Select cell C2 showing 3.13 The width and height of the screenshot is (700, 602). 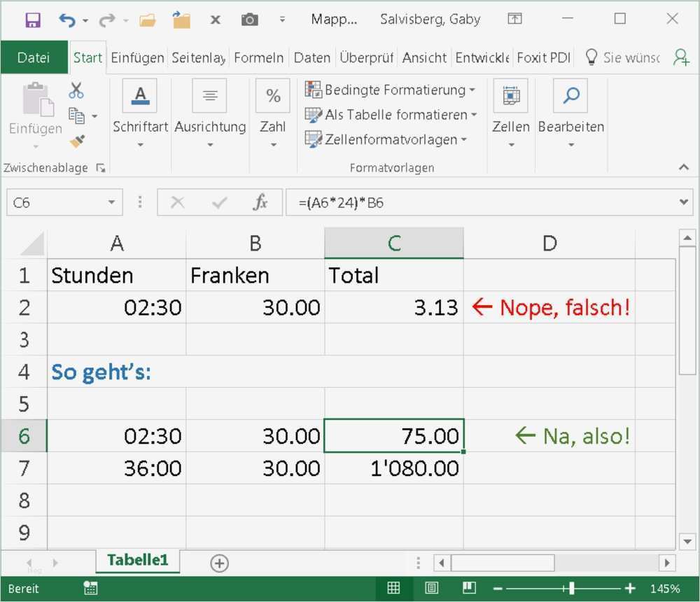393,307
